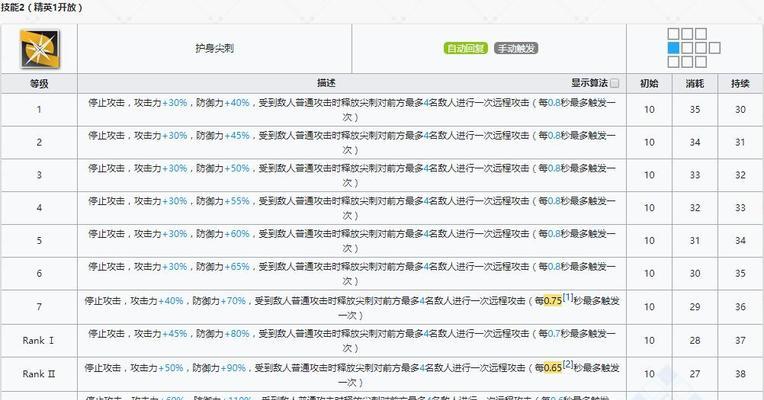Viewport: 764px width, 400px height.
Task: Click level 3 description with 防御力+50%
Action: (x=352, y=175)
